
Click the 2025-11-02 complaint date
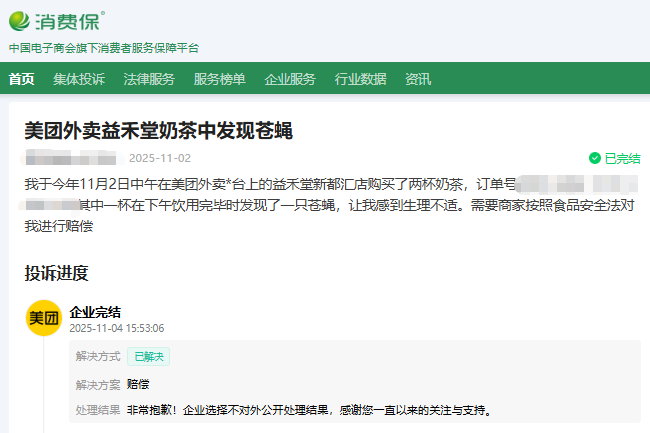[x=159, y=158]
